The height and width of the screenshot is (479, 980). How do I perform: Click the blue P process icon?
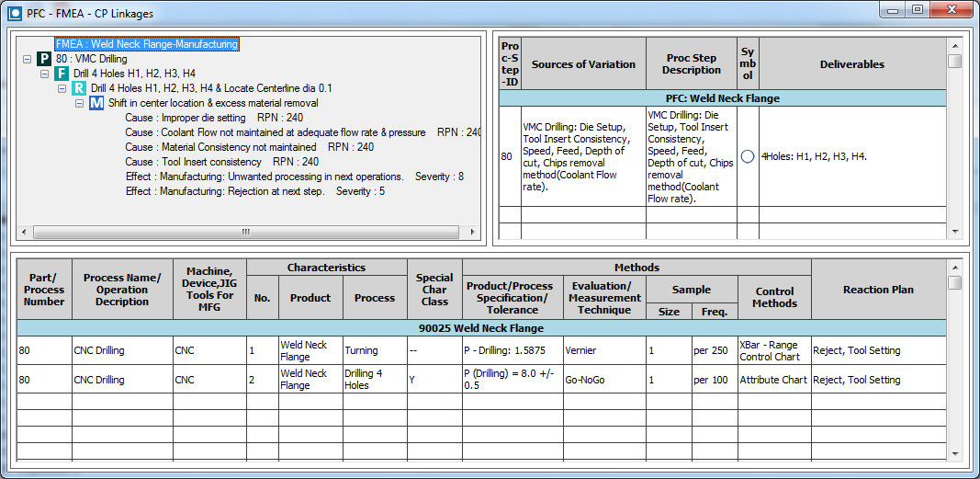point(44,59)
